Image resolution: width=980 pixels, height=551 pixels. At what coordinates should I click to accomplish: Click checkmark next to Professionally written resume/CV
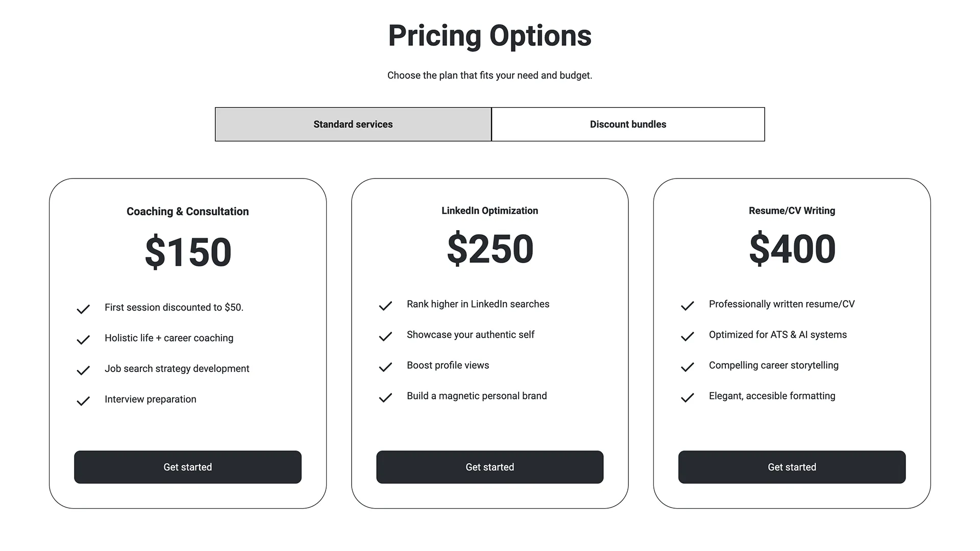point(688,306)
